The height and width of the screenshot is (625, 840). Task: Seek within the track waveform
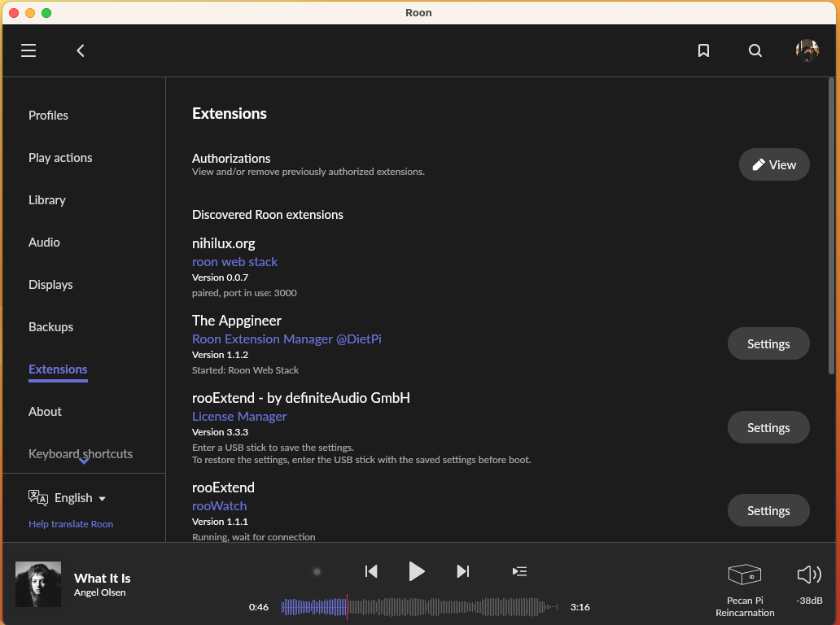pos(419,607)
